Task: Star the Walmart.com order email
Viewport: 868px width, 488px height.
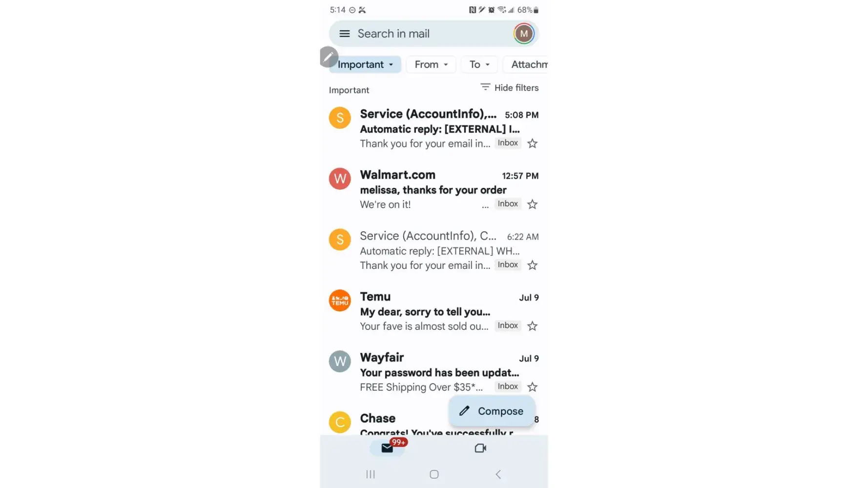Action: [532, 204]
